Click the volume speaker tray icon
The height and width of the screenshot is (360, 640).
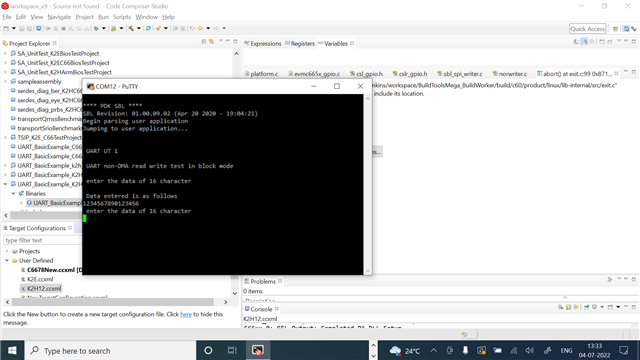(530, 351)
